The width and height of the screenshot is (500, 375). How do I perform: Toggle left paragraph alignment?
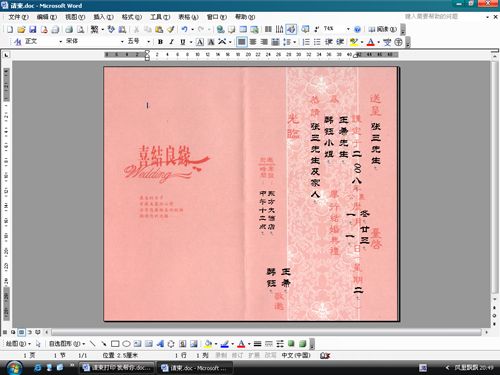242,42
